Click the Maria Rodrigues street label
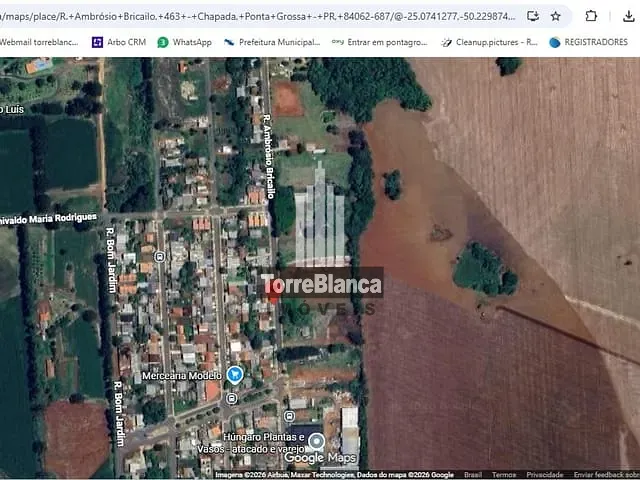 (49, 218)
